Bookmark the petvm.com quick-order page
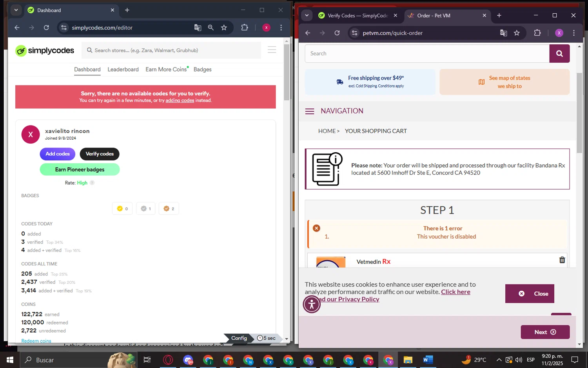This screenshot has width=588, height=368. (x=517, y=33)
